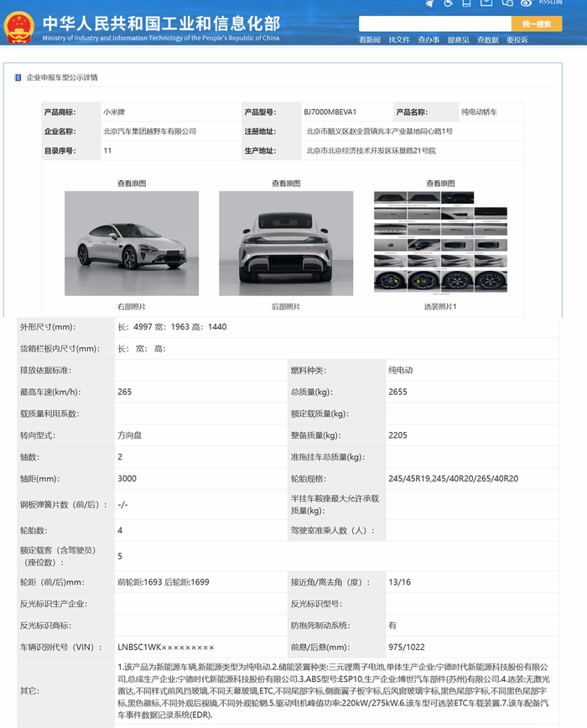Click the blue document icon beside 企业申报车型公示详情
The image size is (587, 728).
click(x=18, y=77)
